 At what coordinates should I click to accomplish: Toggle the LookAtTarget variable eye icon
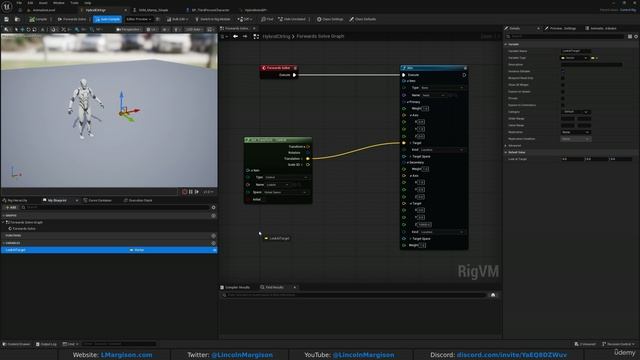(215, 250)
